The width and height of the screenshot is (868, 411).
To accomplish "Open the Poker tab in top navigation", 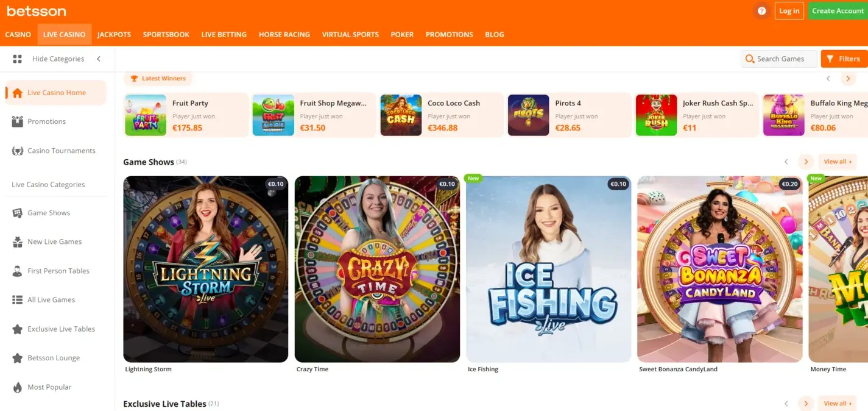I will point(402,35).
